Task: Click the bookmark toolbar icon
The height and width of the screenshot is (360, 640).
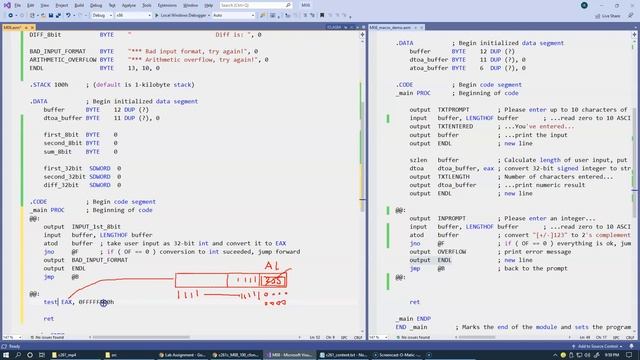Action: (322, 16)
